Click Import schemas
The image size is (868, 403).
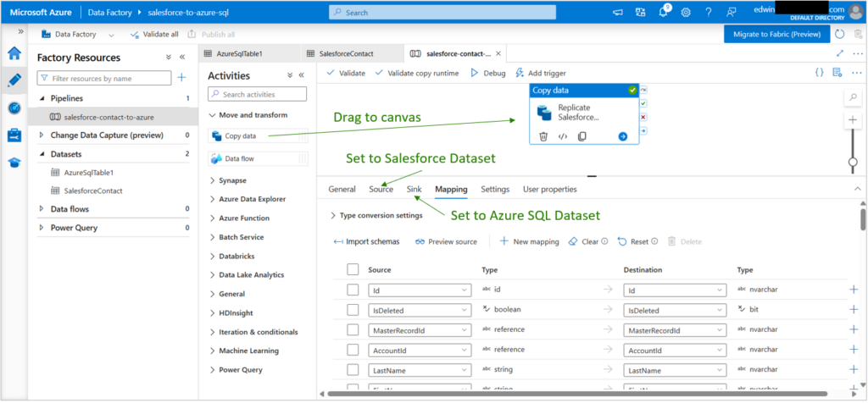(x=366, y=241)
